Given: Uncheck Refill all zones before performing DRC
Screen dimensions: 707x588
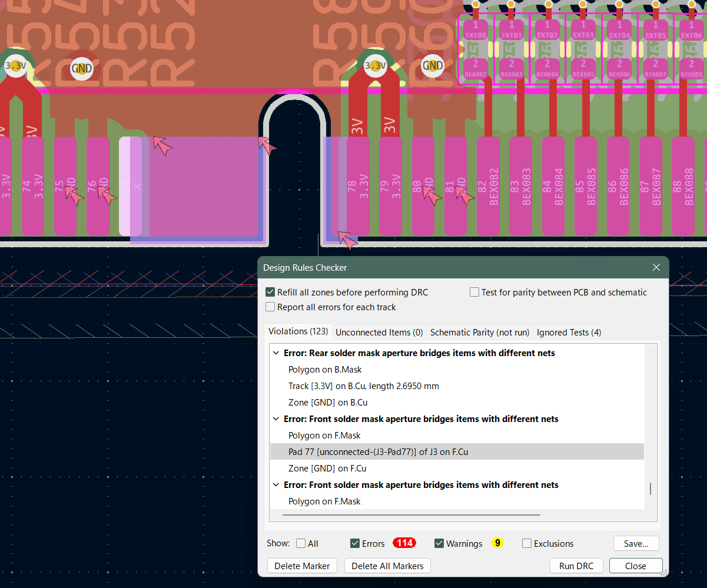Looking at the screenshot, I should point(270,293).
